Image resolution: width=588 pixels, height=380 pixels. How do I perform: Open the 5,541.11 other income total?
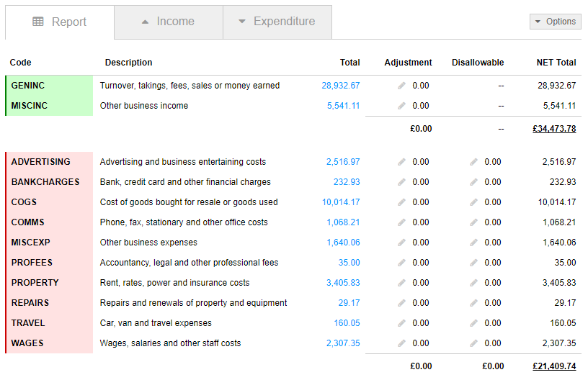(343, 106)
